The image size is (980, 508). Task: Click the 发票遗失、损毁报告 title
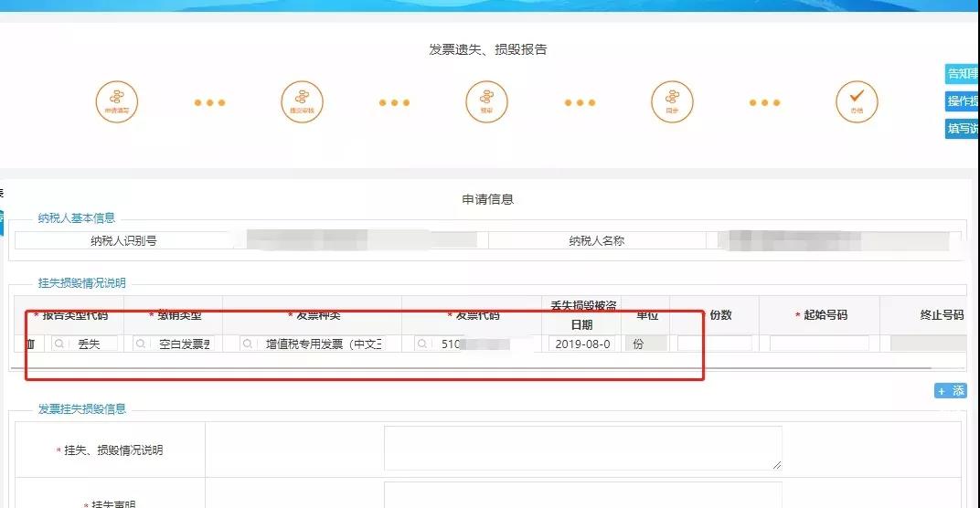[x=487, y=49]
